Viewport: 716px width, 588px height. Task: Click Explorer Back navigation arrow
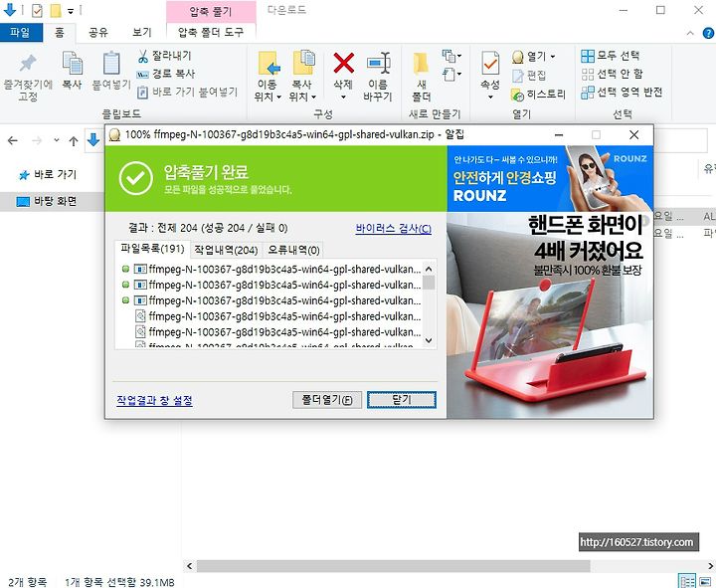(13, 140)
